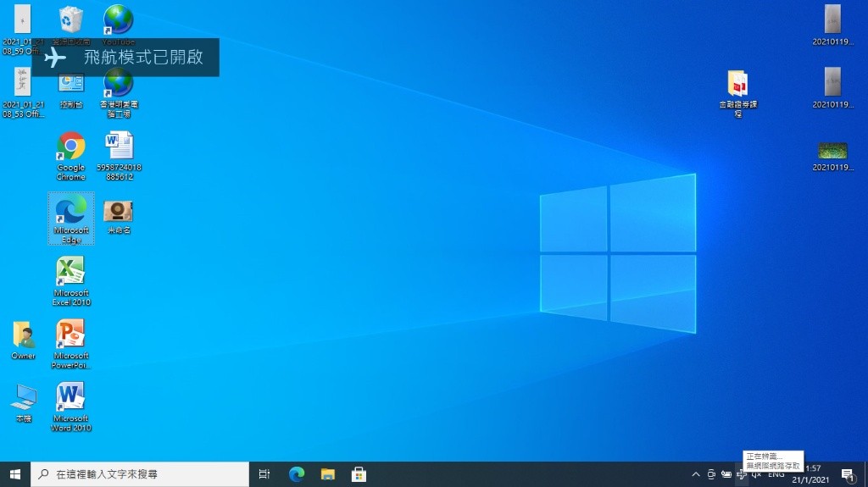The width and height of the screenshot is (868, 487).
Task: Show hidden system tray icons
Action: click(696, 474)
